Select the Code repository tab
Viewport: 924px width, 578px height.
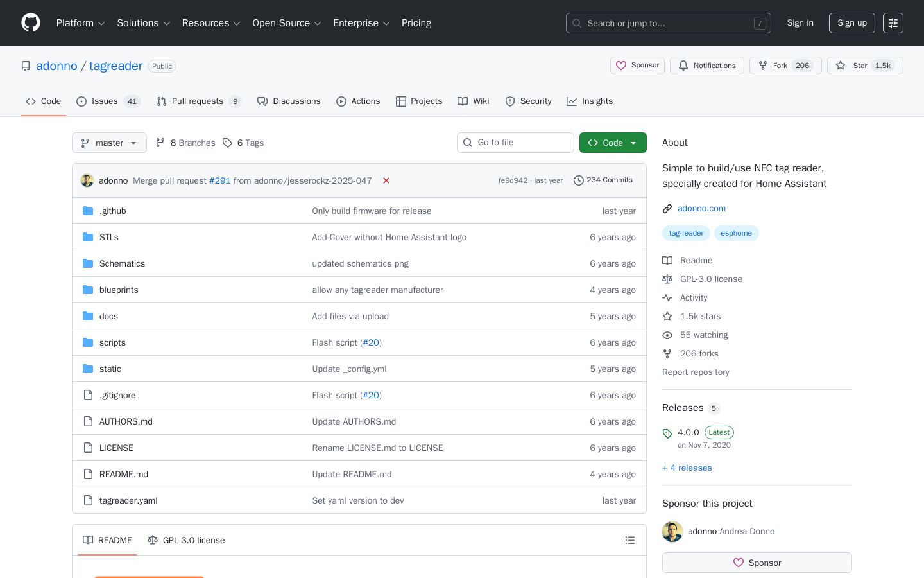pos(43,101)
